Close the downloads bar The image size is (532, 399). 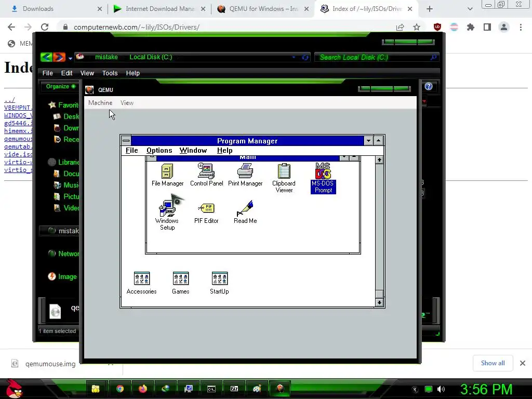[x=523, y=363]
